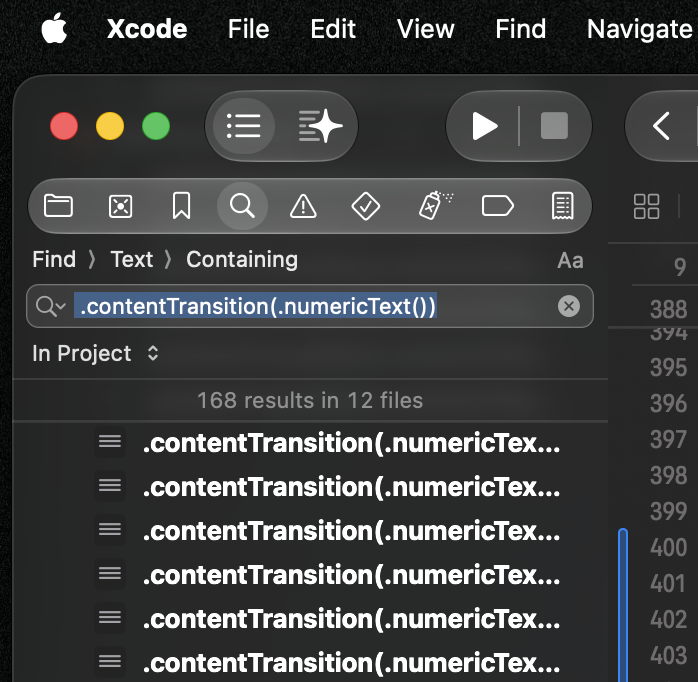This screenshot has width=698, height=682.
Task: Open the In Project scope dropdown
Action: [95, 353]
